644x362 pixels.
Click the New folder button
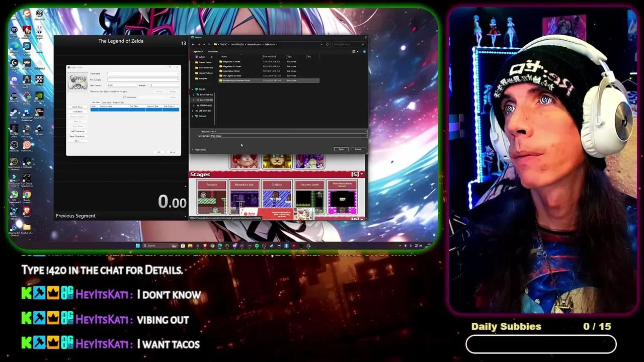(x=213, y=52)
